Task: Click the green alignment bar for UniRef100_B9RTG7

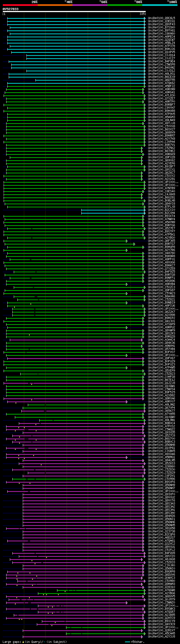Action: (x=69, y=244)
